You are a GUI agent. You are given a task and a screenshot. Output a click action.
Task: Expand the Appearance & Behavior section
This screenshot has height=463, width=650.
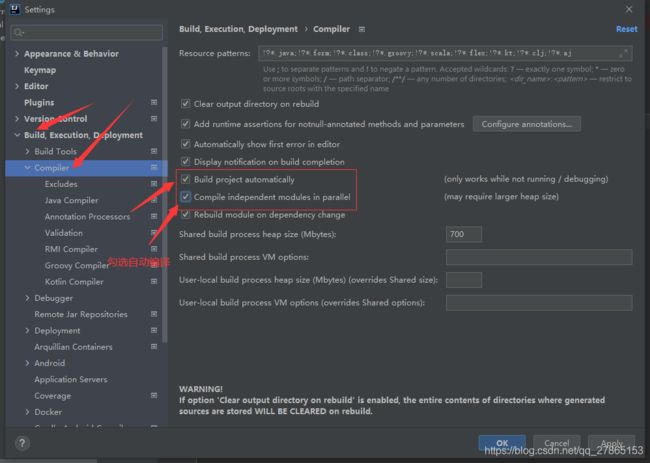tap(17, 53)
